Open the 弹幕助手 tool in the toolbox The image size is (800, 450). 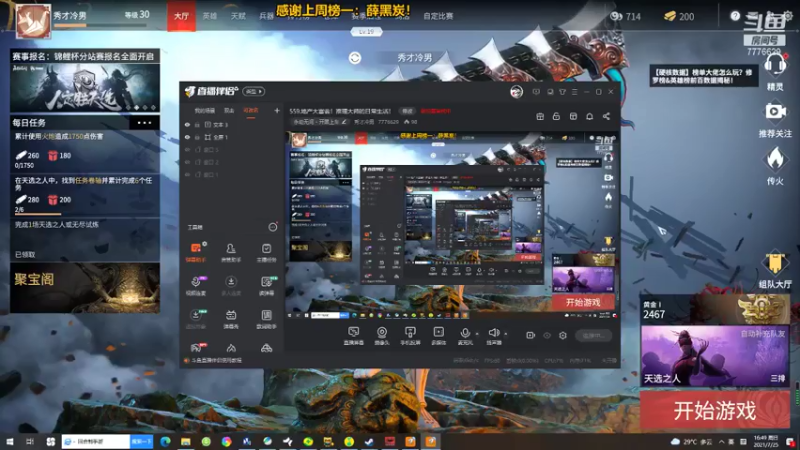(x=195, y=252)
